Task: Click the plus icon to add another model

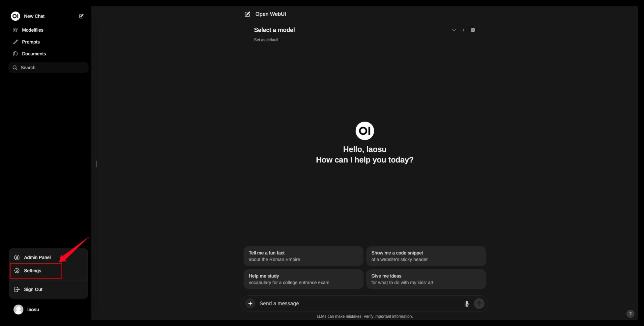Action: 463,30
